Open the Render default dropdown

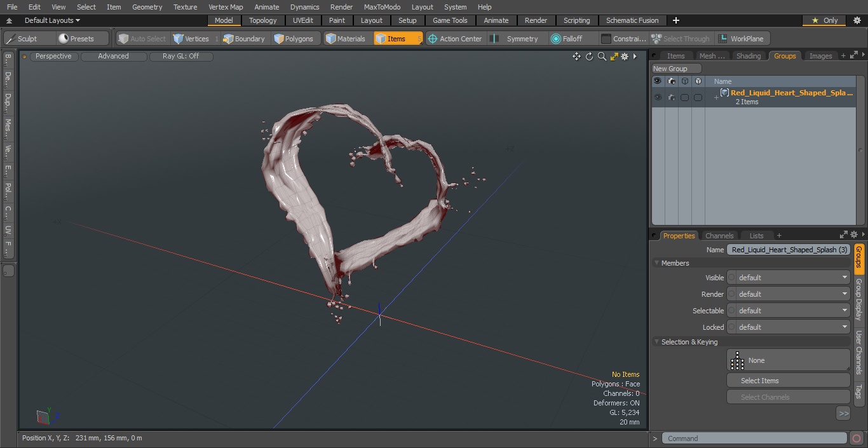(793, 294)
